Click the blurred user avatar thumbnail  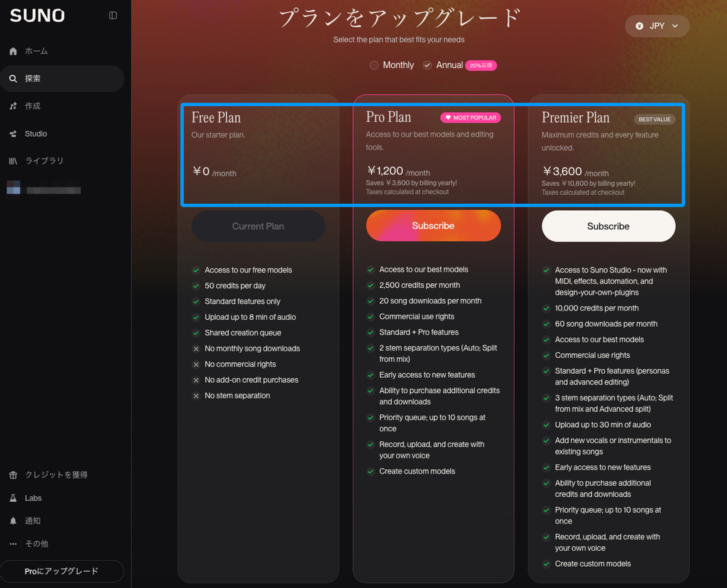point(14,187)
